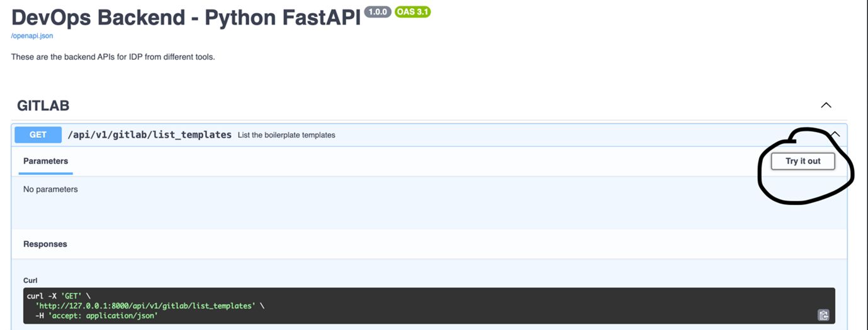Collapse the list_templates endpoint arrow
Screen dimensions: 868x330
tap(835, 134)
